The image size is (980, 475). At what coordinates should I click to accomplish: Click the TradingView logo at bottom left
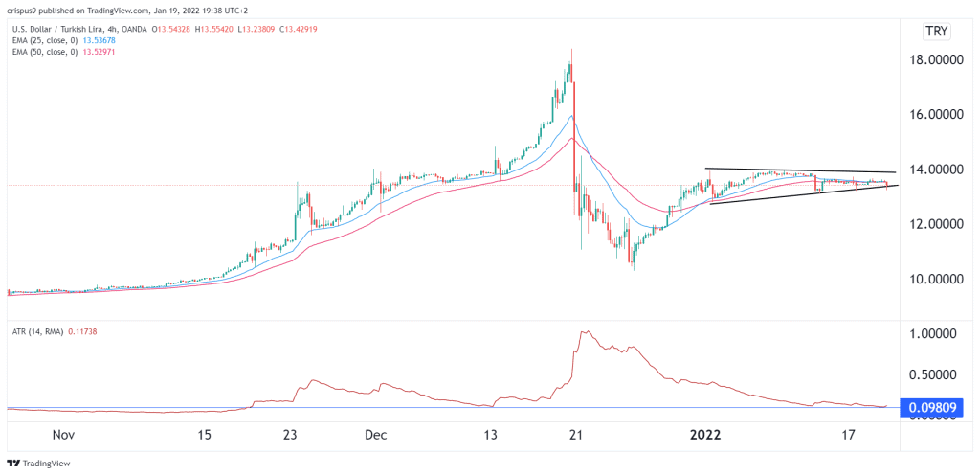pos(38,464)
